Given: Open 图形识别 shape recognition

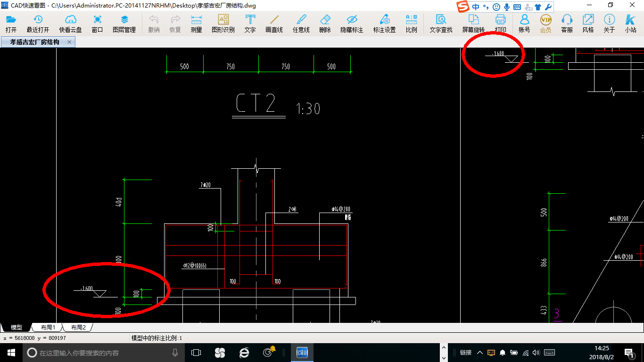Looking at the screenshot, I should [223, 24].
